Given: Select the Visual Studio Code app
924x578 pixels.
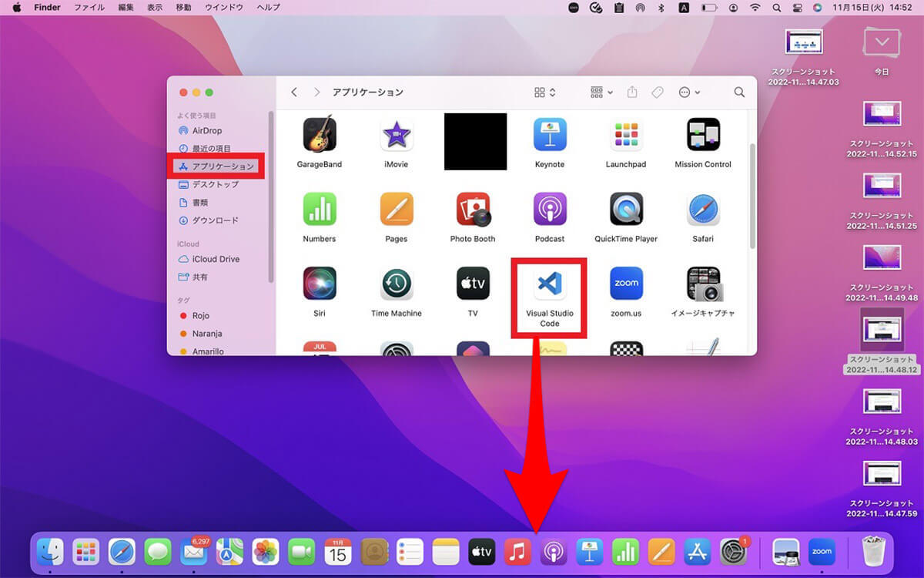Looking at the screenshot, I should click(550, 284).
